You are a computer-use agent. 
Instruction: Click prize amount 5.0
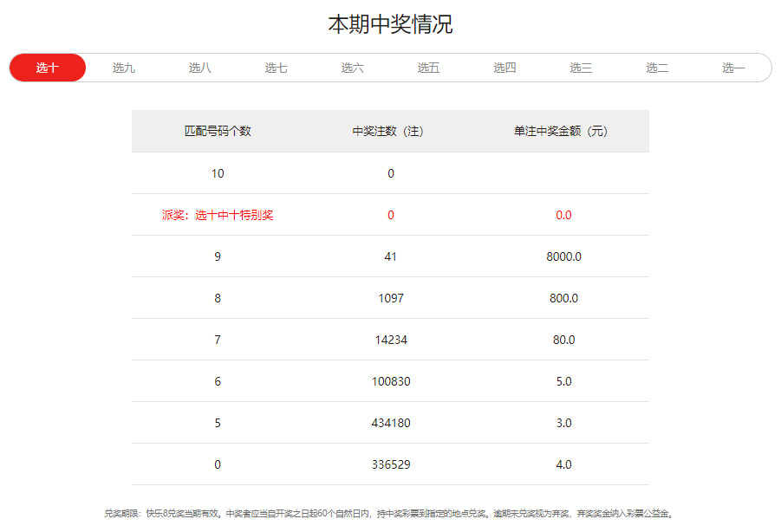pos(563,381)
